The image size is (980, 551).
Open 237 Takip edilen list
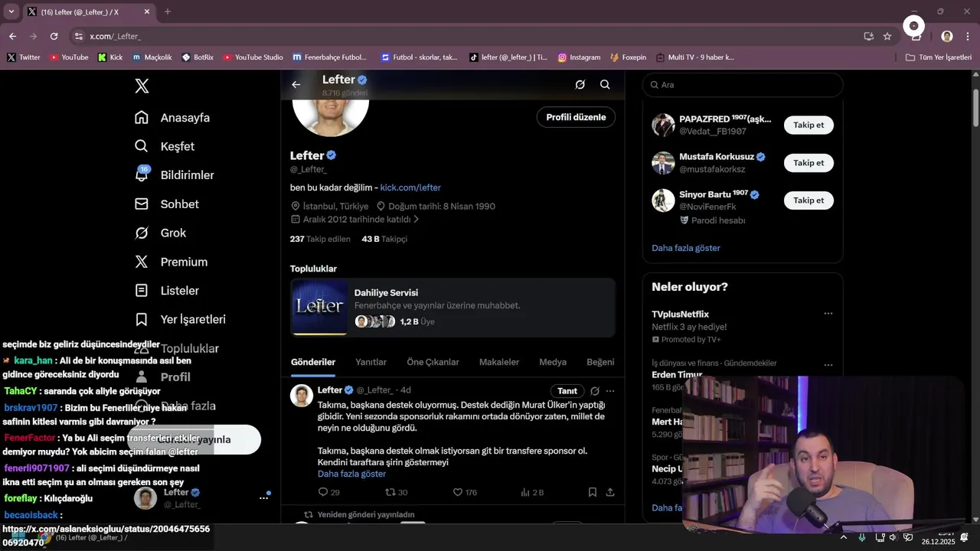point(320,239)
